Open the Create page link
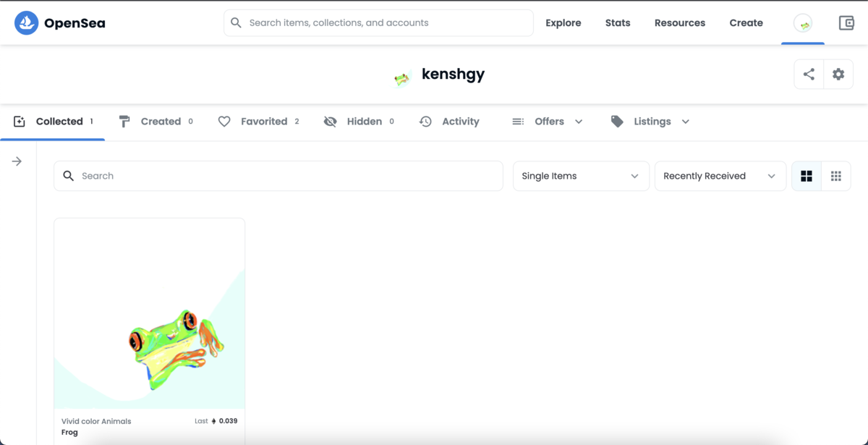Screen dimensions: 868x445 click(746, 23)
